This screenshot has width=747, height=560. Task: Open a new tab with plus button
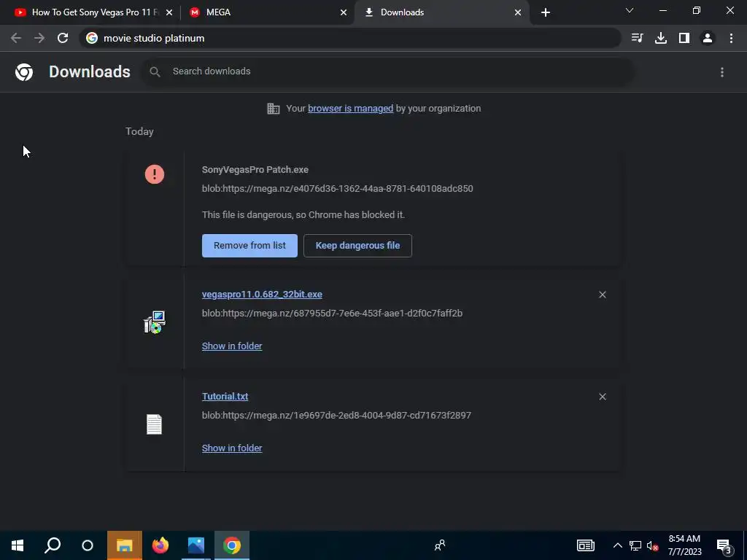(546, 12)
